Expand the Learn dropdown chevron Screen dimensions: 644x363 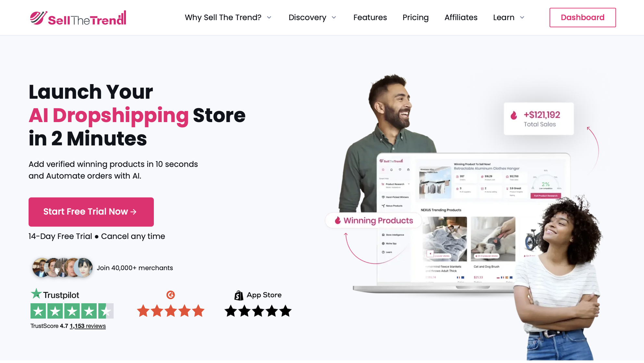(522, 18)
